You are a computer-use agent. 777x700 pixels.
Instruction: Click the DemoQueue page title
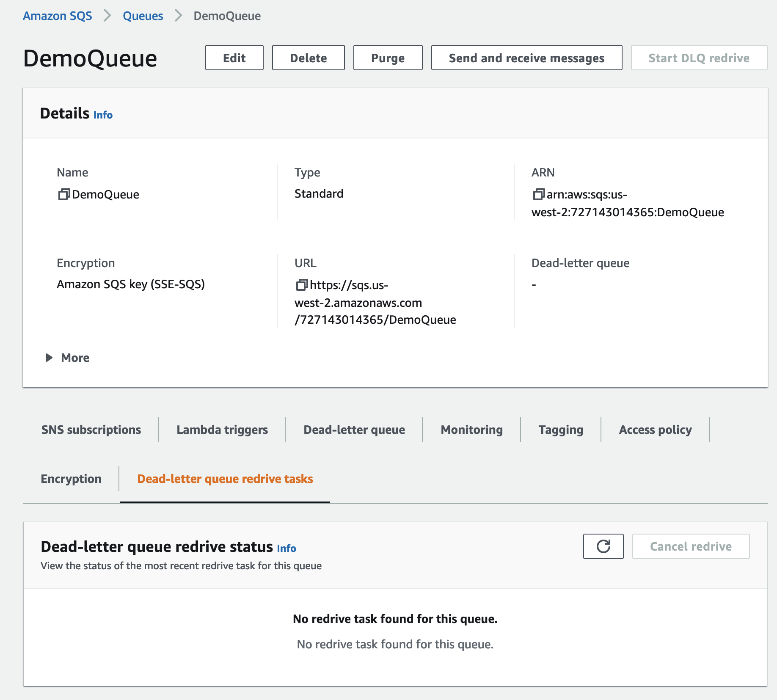[x=90, y=58]
